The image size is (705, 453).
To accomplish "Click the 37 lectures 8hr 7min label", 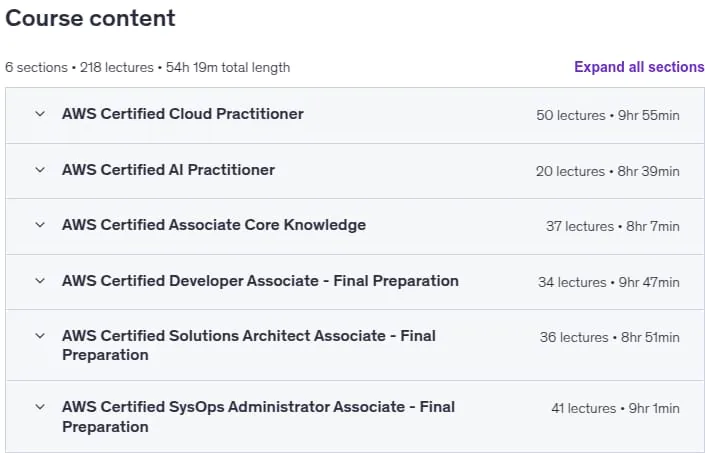I will click(x=612, y=226).
